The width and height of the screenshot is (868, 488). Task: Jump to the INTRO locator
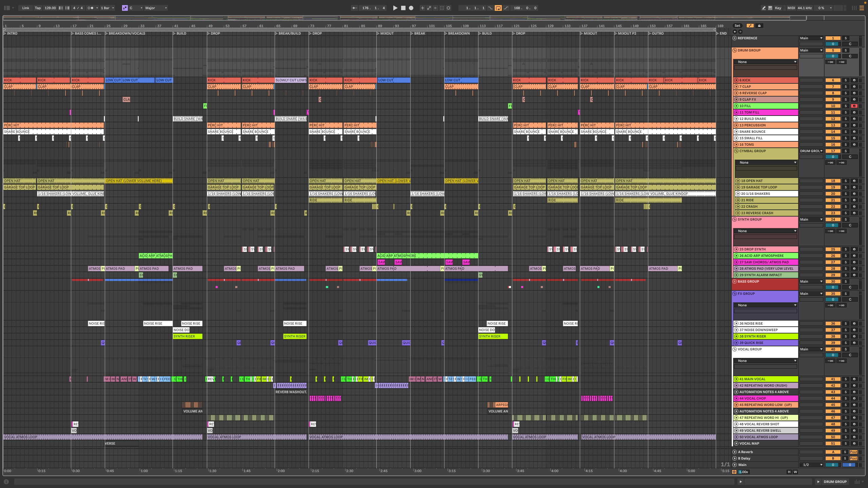[10, 34]
